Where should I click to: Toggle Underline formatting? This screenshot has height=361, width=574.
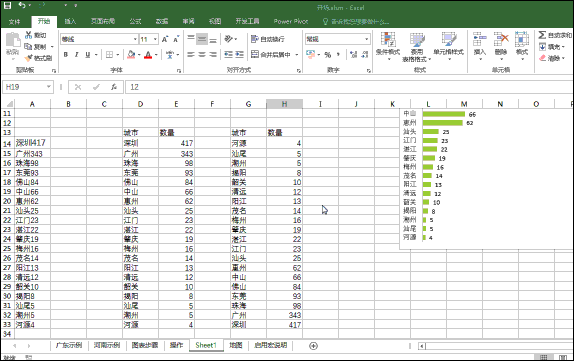point(87,55)
